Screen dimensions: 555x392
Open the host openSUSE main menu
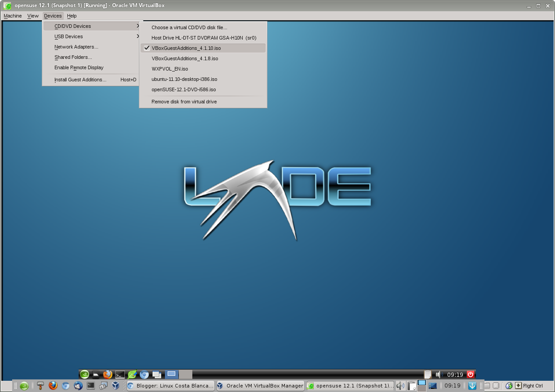[x=24, y=386]
